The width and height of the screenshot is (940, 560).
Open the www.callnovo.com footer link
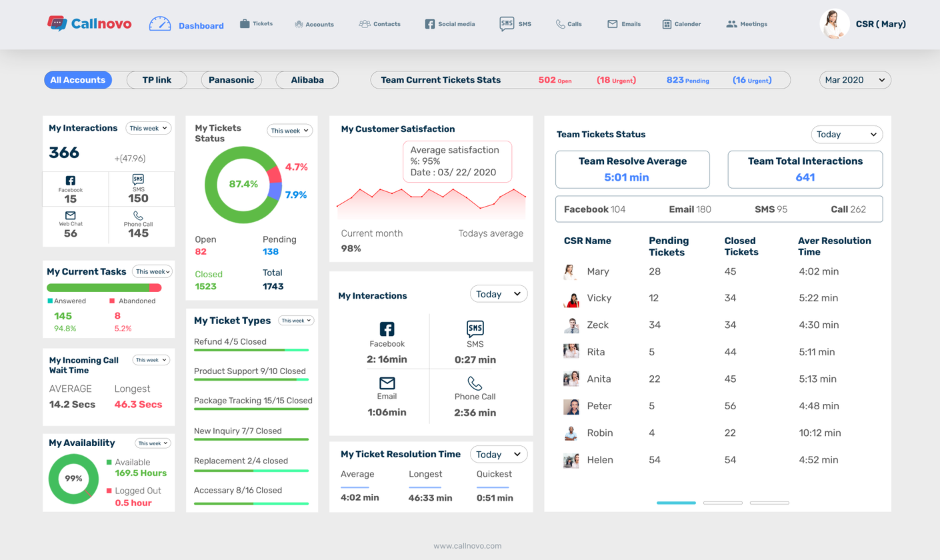467,546
